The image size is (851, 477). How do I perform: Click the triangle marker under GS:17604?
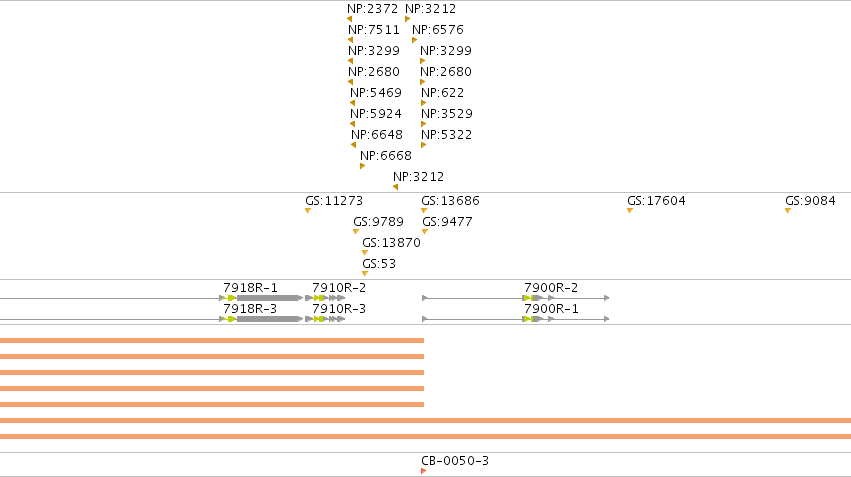(630, 211)
